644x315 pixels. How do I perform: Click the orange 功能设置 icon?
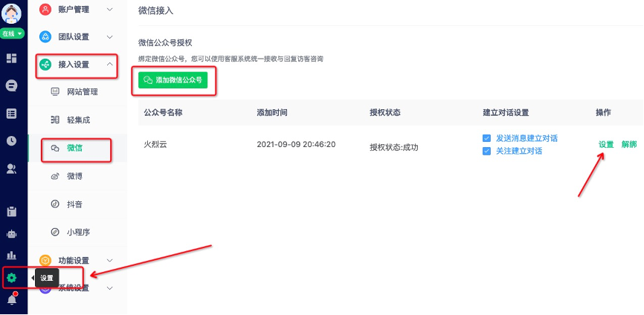[x=45, y=261]
